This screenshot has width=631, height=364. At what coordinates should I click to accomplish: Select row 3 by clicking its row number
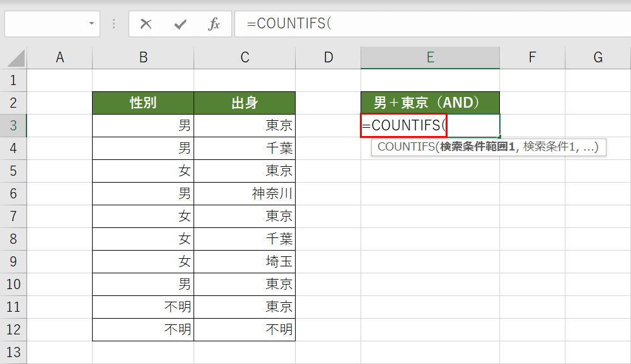[13, 125]
